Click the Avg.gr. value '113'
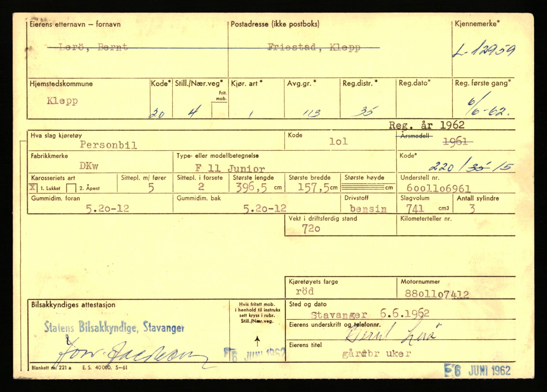547x392 pixels. [x=311, y=113]
